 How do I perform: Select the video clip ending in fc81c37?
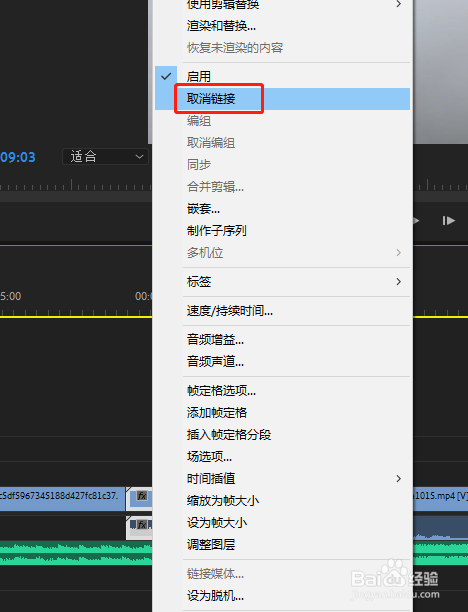(x=62, y=499)
